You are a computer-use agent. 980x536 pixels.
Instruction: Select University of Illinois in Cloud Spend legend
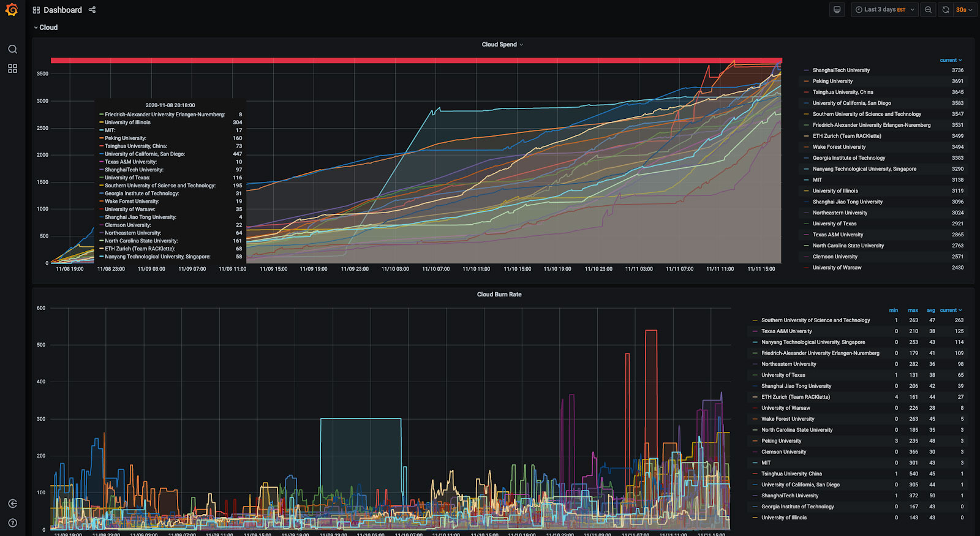(x=835, y=191)
